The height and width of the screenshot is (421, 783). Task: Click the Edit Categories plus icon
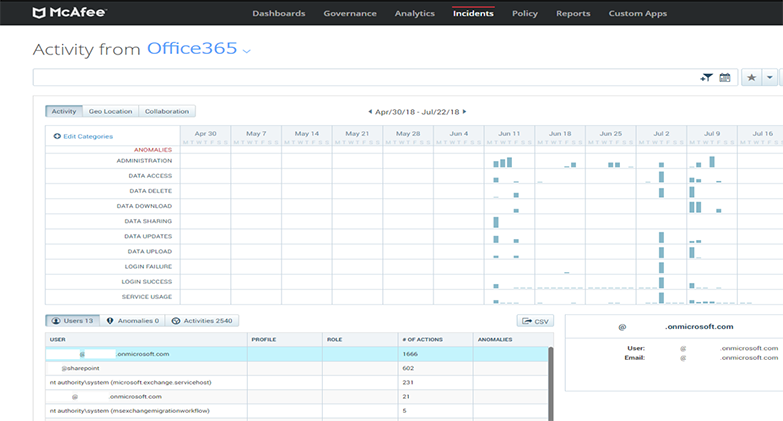tap(57, 136)
